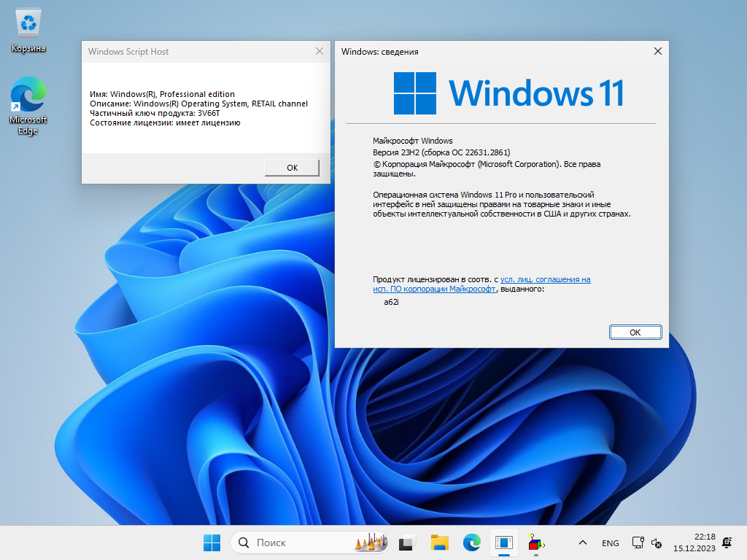The width and height of the screenshot is (747, 560).
Task: Open muted volume tray icon
Action: 657,542
